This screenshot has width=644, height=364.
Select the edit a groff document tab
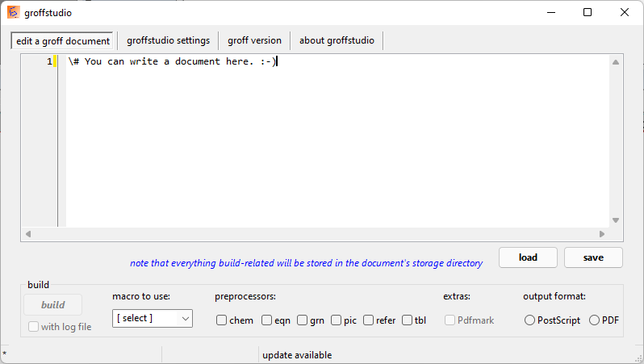(x=62, y=40)
